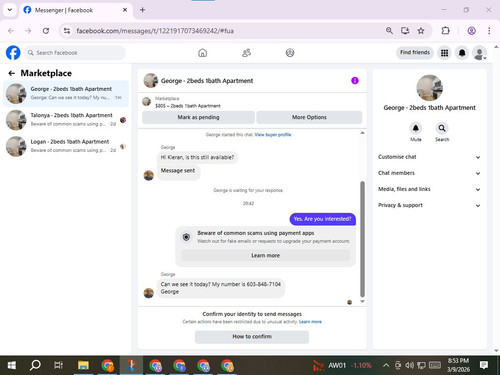
Task: Expand the Chat members section
Action: point(429,173)
